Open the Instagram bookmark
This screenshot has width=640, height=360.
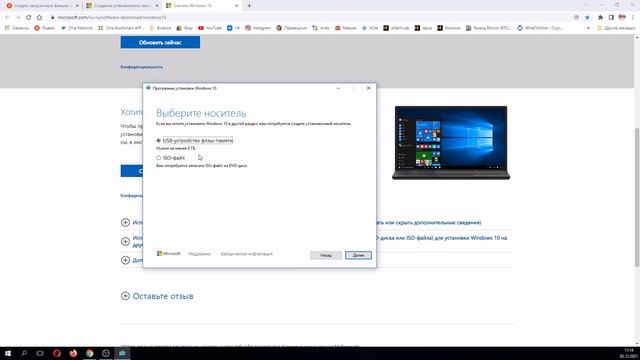pyautogui.click(x=258, y=28)
